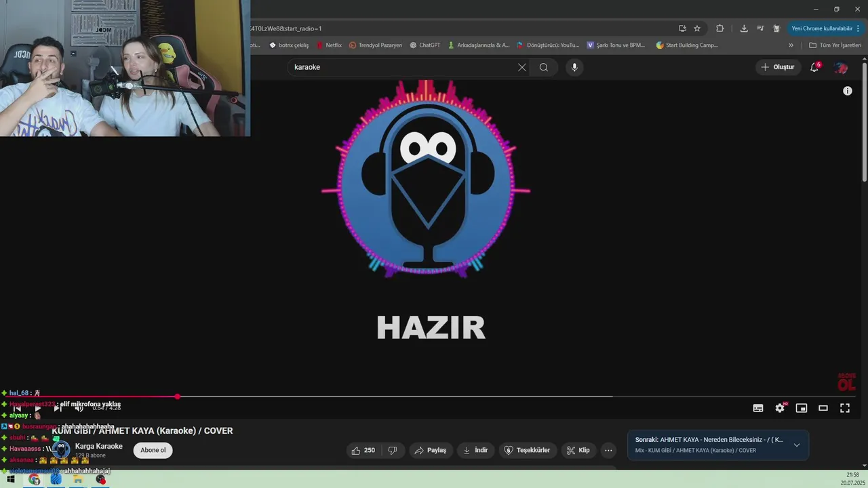Open the recording app taskbar icon
Image resolution: width=868 pixels, height=488 pixels.
pos(100,479)
